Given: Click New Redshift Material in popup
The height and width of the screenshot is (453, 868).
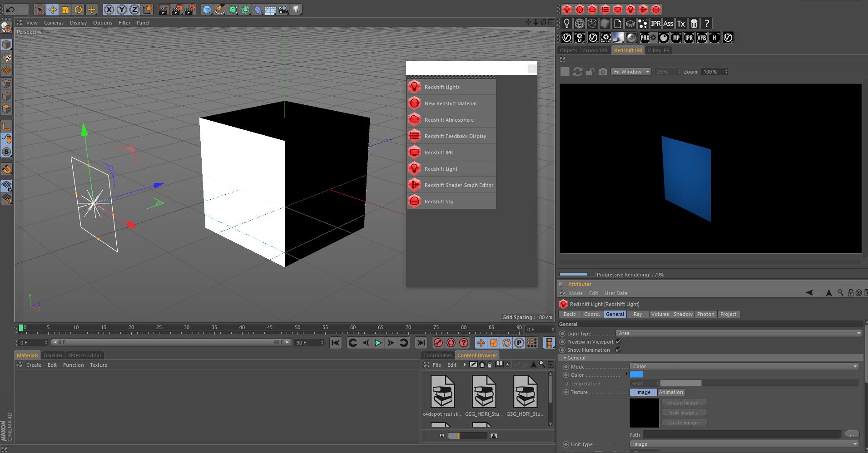Looking at the screenshot, I should tap(451, 103).
